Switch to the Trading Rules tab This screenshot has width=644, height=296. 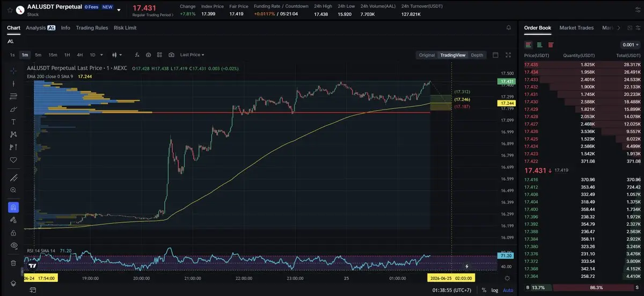coord(92,27)
